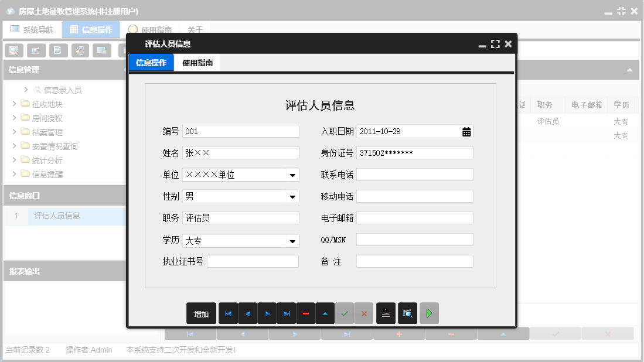Image resolution: width=644 pixels, height=362 pixels.
Task: Click the 增加 button to add a record
Action: [x=201, y=313]
